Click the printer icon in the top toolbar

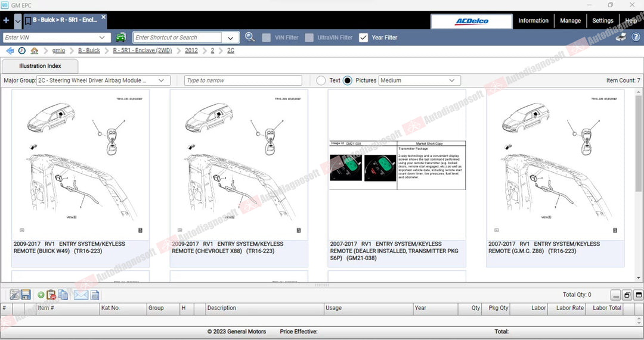coord(621,37)
